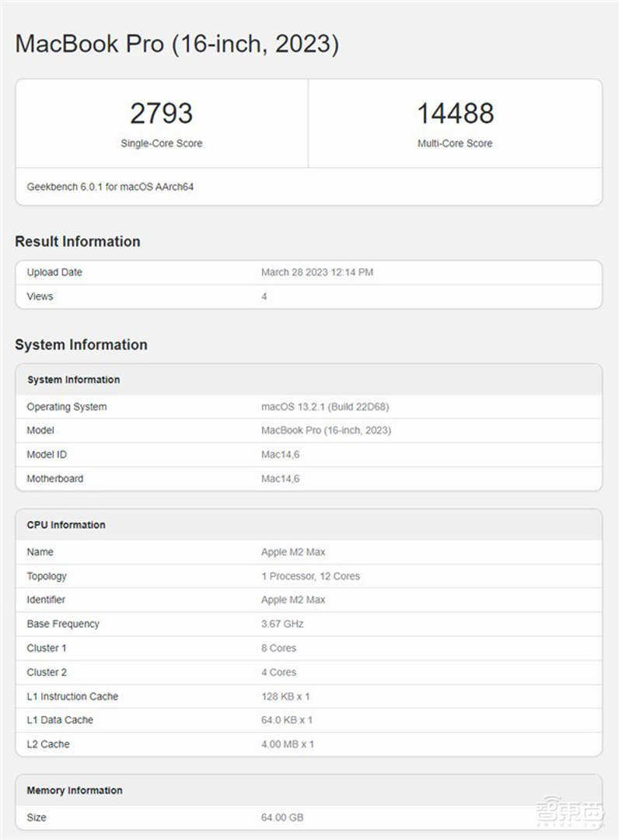Click the Geekbench 6.0.1 for macOS AArch64 text
The height and width of the screenshot is (840, 619).
click(110, 187)
